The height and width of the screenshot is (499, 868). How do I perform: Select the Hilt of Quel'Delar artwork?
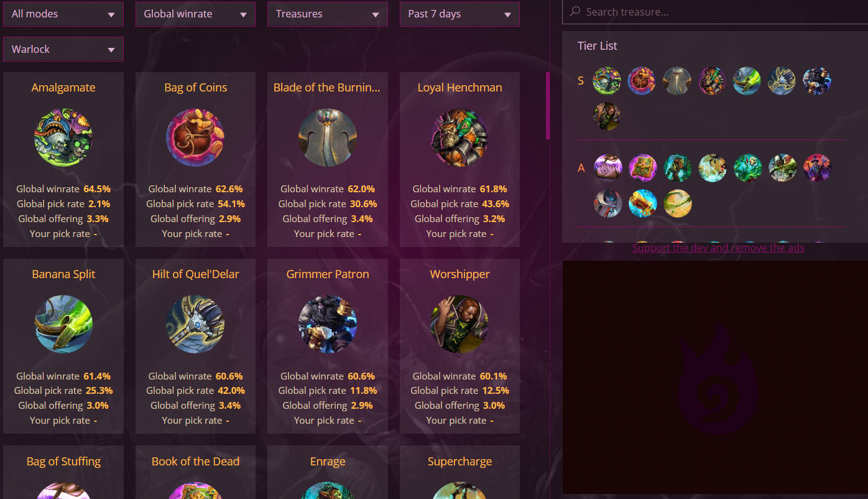click(x=195, y=324)
